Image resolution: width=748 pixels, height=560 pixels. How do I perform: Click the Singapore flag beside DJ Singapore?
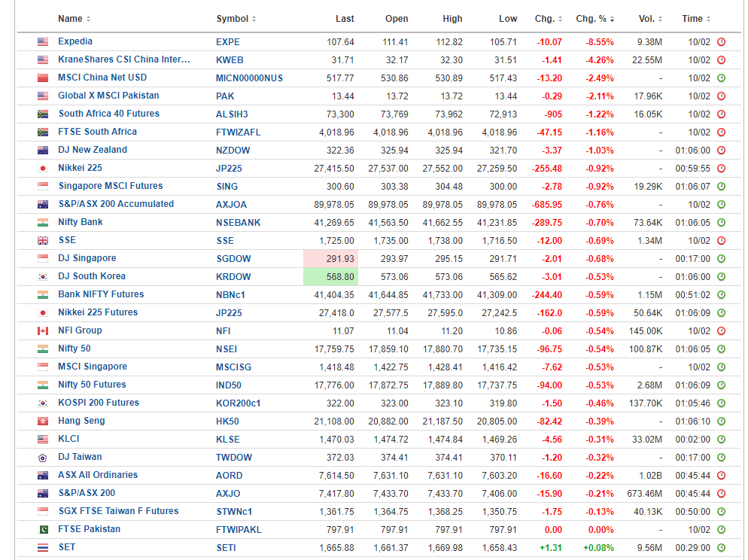coord(43,258)
